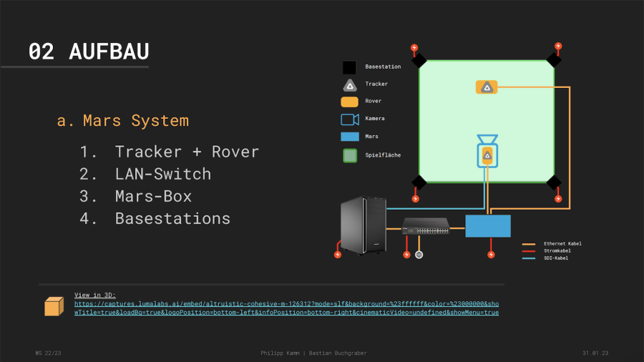The image size is (644, 362).
Task: Click the black Basestation swatch in the legend
Action: pos(349,67)
